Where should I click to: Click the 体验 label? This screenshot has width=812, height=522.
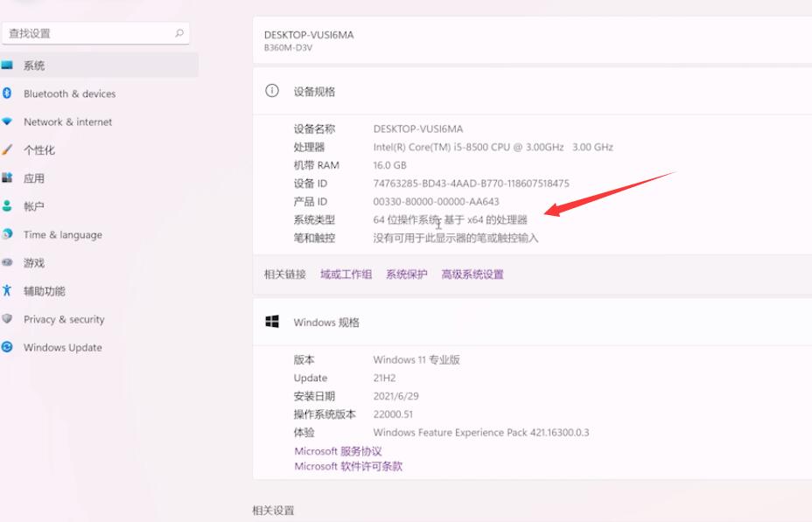click(x=304, y=432)
